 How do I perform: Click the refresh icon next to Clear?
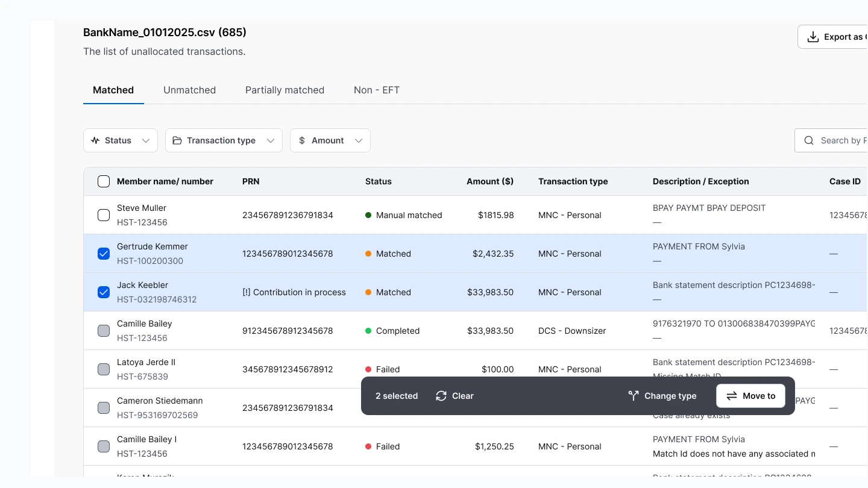(441, 396)
